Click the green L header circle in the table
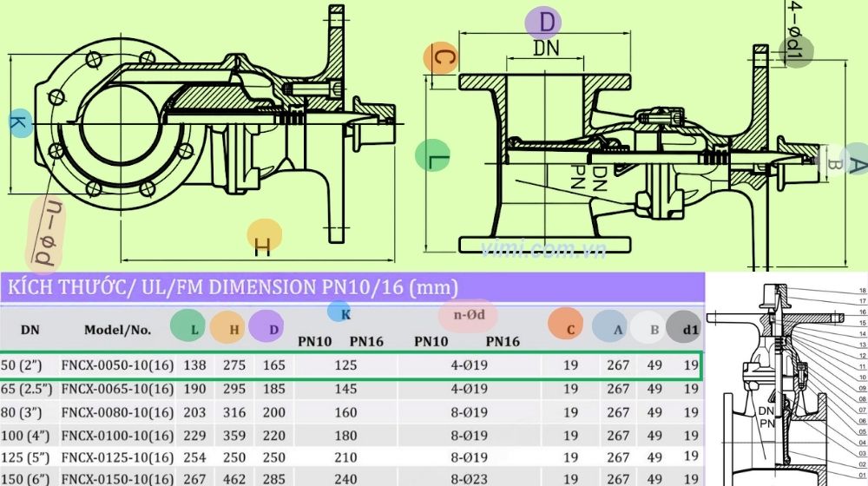868x486 pixels. pyautogui.click(x=188, y=325)
